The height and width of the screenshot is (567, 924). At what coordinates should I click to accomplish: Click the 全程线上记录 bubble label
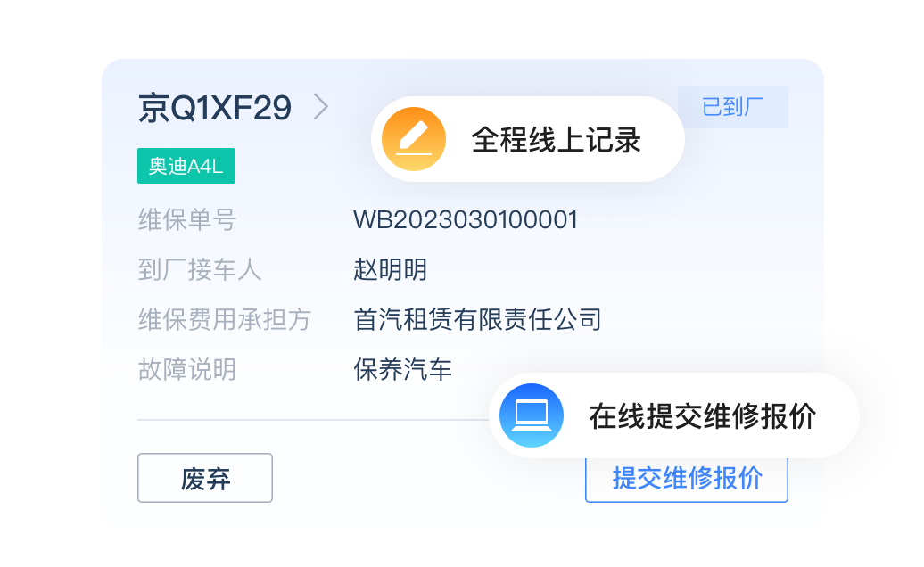click(556, 140)
